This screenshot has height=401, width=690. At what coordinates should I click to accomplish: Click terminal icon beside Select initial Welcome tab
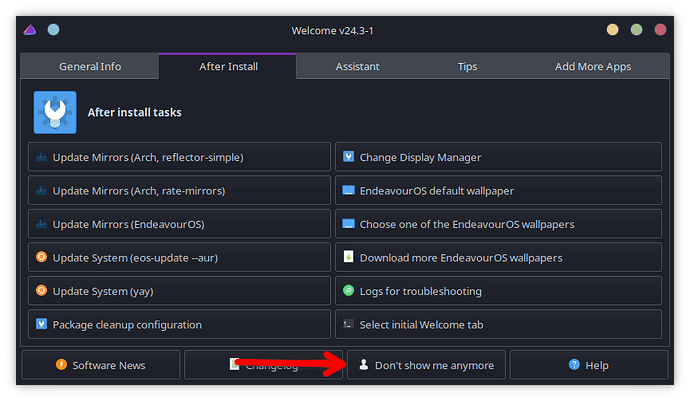point(349,324)
